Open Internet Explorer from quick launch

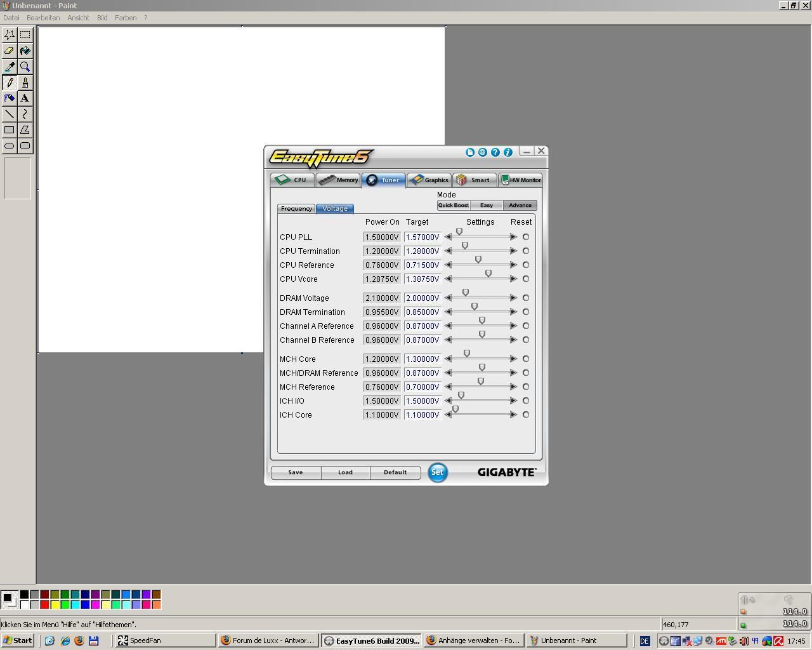65,640
